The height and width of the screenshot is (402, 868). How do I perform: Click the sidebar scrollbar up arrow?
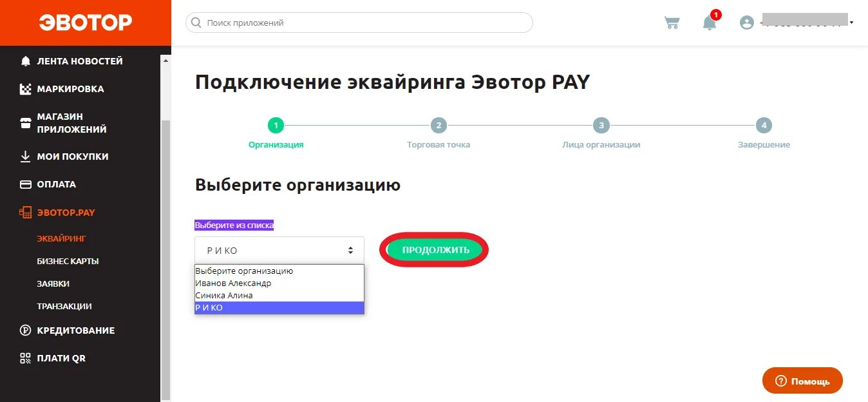pos(166,61)
